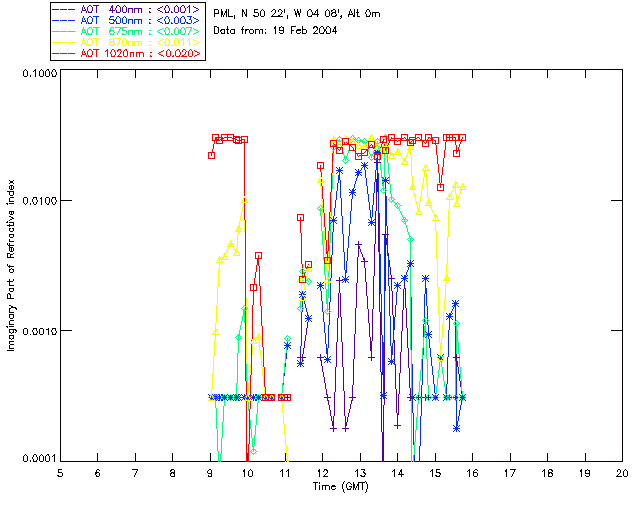The image size is (640, 512).
Task: Click the x-axis tick label 13
Action: click(360, 473)
